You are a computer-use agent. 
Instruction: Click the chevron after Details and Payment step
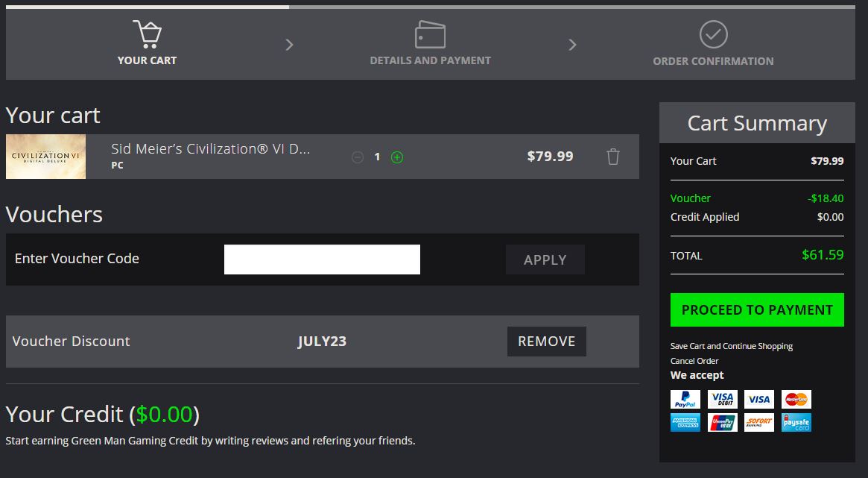point(572,45)
